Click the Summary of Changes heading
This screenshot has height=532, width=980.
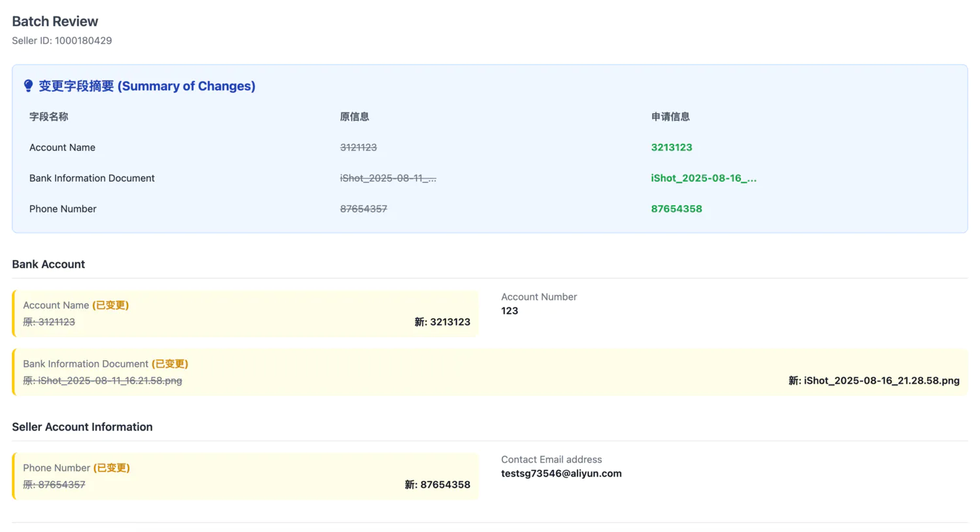click(147, 86)
